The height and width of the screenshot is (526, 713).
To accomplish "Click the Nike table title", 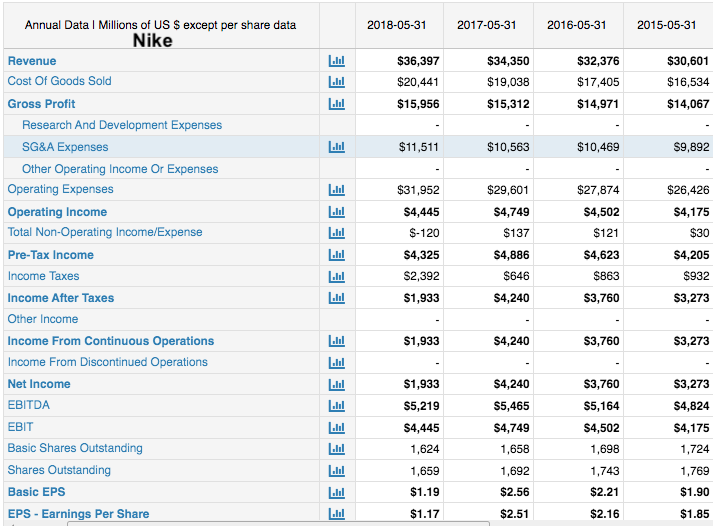I will 152,40.
